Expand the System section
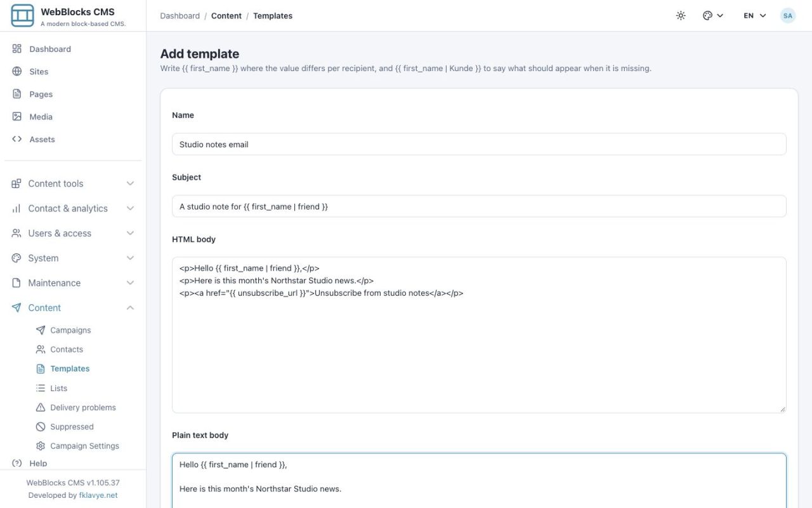This screenshot has width=812, height=508. (x=73, y=258)
